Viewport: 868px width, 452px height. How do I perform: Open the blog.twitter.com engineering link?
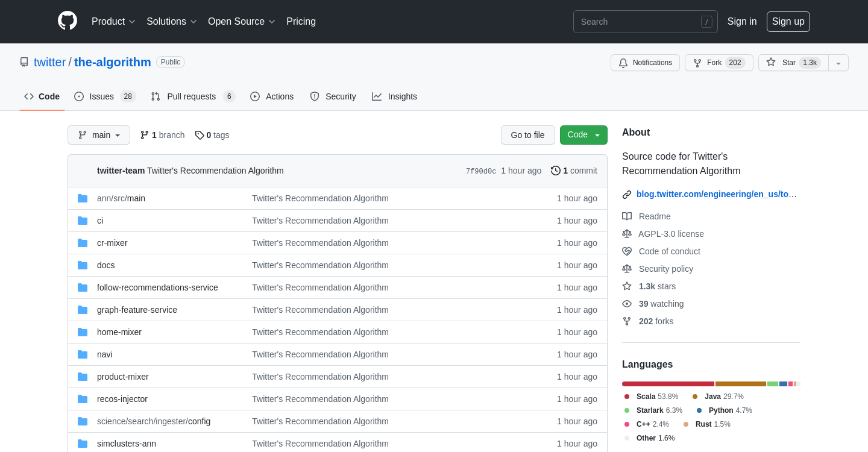pos(717,194)
